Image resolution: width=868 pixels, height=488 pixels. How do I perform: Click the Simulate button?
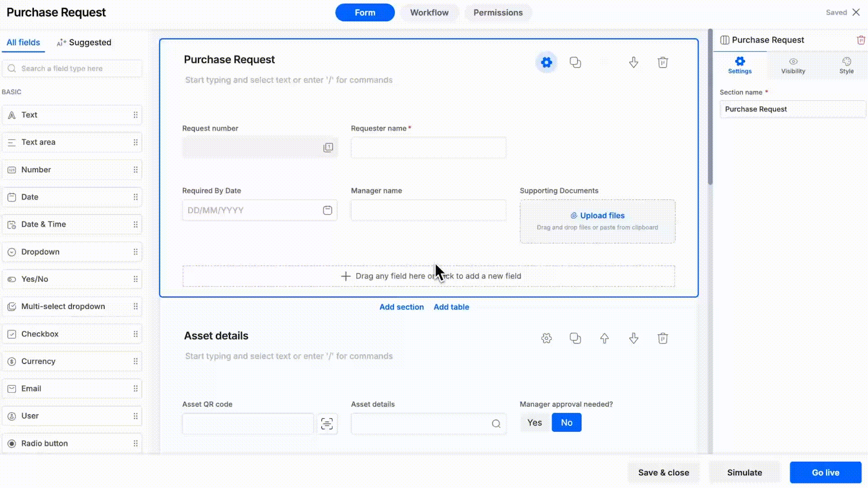point(745,473)
